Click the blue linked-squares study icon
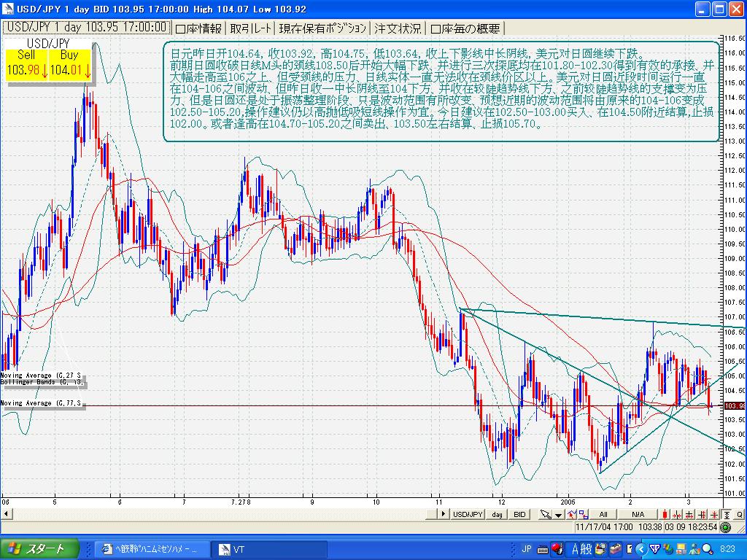747x560 pixels. [x=583, y=515]
